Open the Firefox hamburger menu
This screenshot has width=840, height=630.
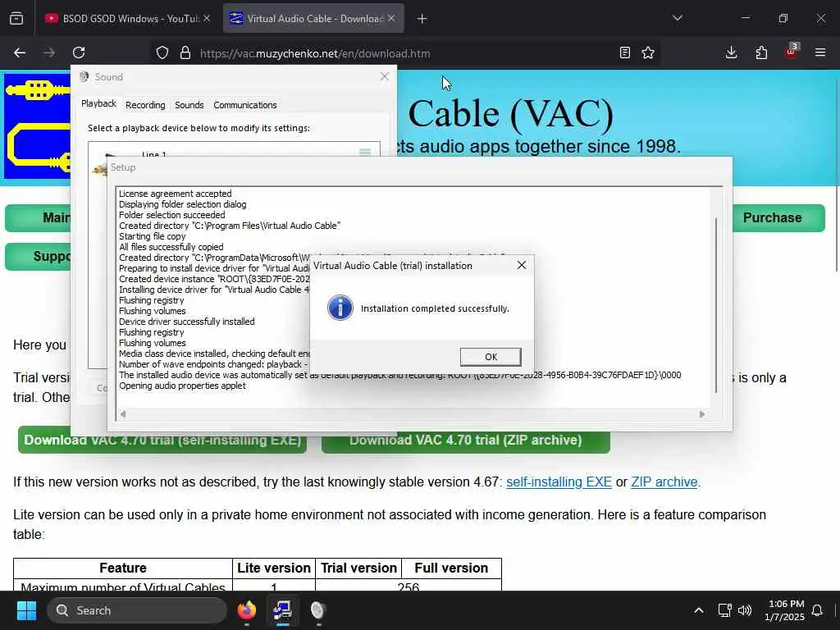(820, 52)
